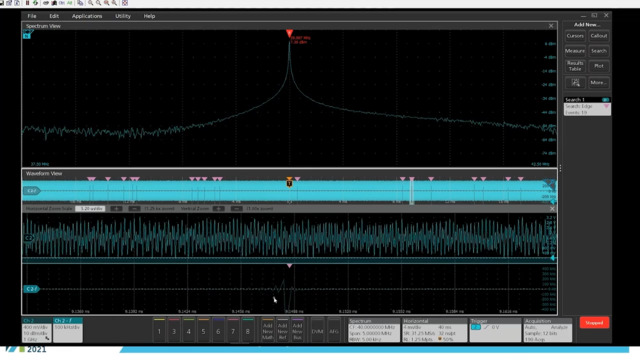Open the Utility menu
The height and width of the screenshot is (360, 640).
pos(123,16)
